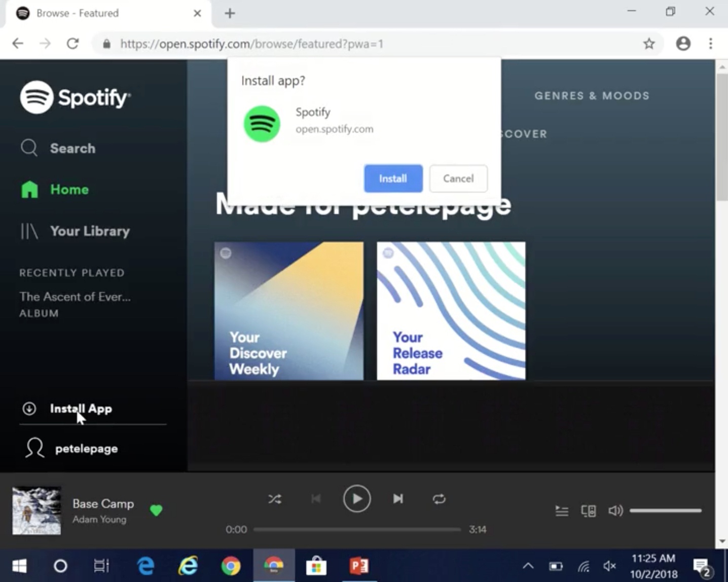Click the Install App label in the sidebar
Image resolution: width=728 pixels, height=582 pixels.
[x=81, y=409]
